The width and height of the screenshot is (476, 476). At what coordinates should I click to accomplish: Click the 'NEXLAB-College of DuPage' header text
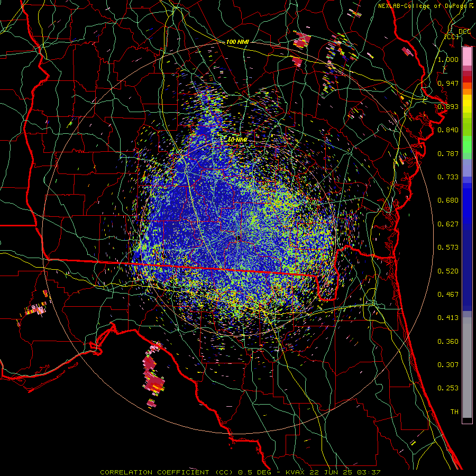coord(423,6)
